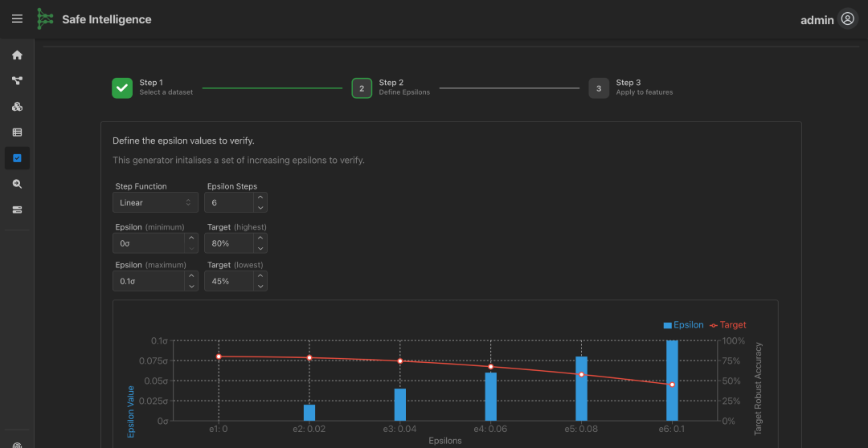
Task: Click the Epsilon maximum input field
Action: (x=149, y=281)
